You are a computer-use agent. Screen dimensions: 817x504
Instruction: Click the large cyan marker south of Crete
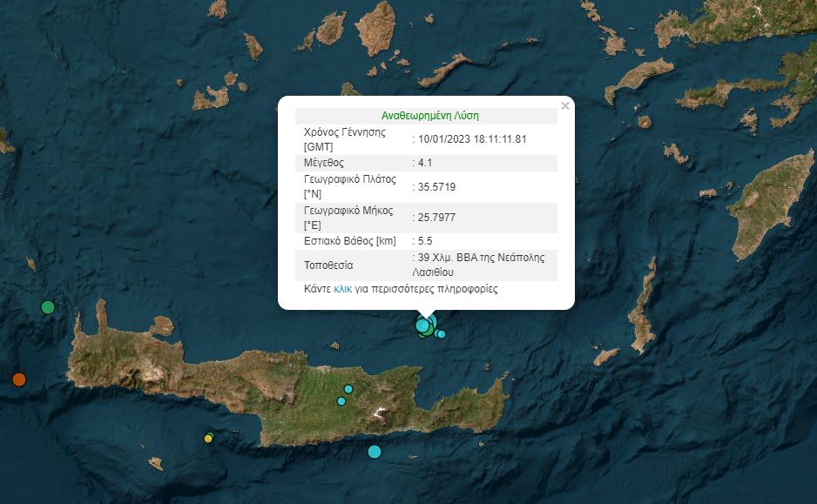pos(375,451)
